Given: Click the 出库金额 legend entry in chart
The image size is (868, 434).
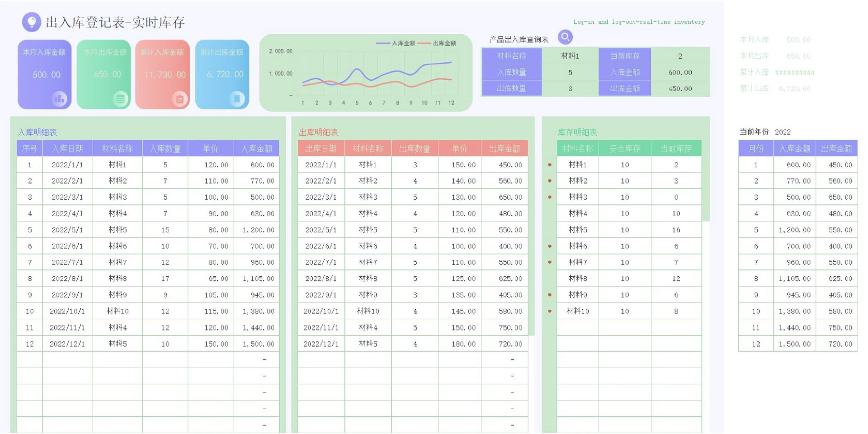Looking at the screenshot, I should coord(437,43).
